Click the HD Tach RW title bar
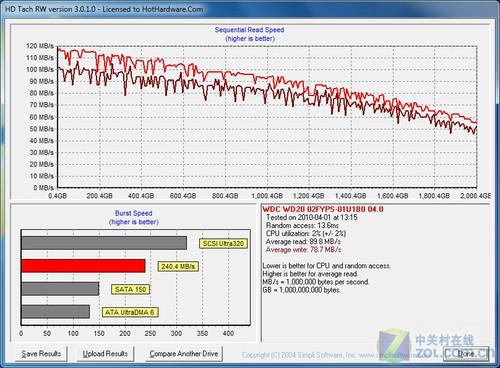Screen dimensions: 500x368 (250, 9)
